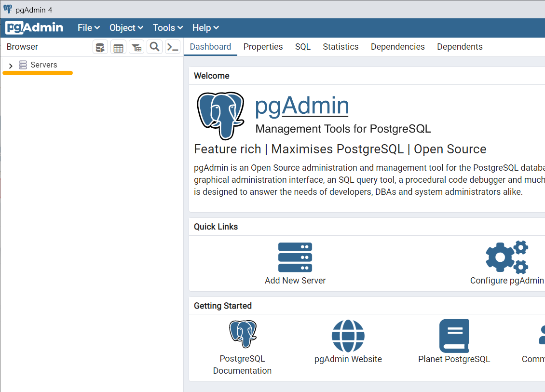Open the Search Objects magnifier icon
The width and height of the screenshot is (545, 392).
(x=155, y=47)
